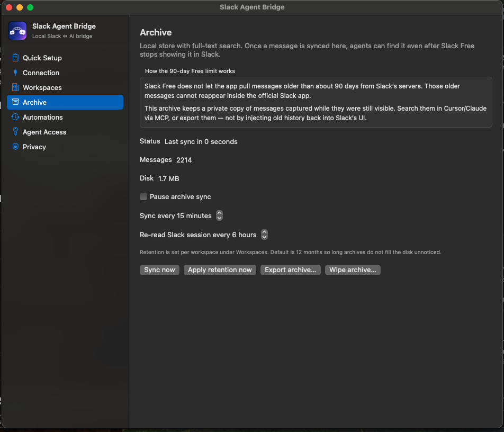The width and height of the screenshot is (504, 432).
Task: Click the 'How the 90-day Free limit works' heading
Action: [190, 71]
